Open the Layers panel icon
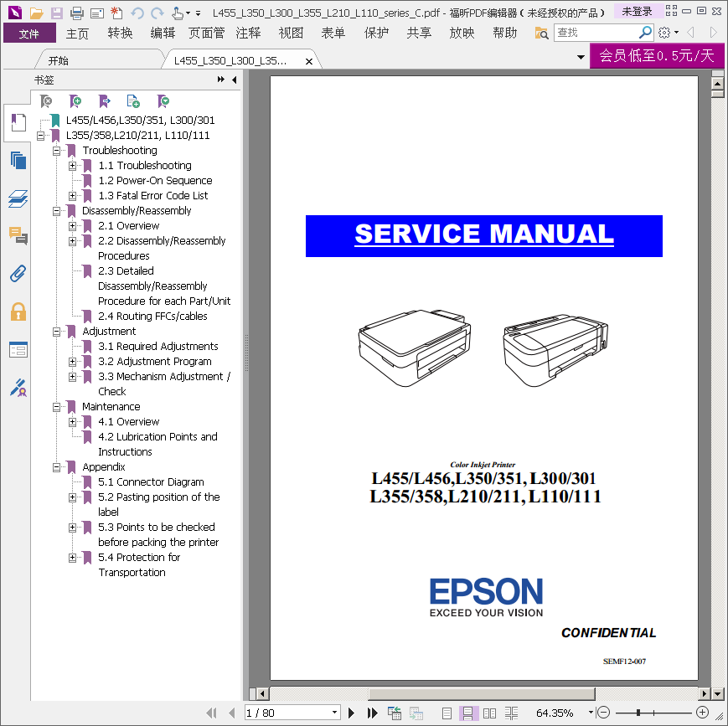728x726 pixels. pyautogui.click(x=18, y=198)
